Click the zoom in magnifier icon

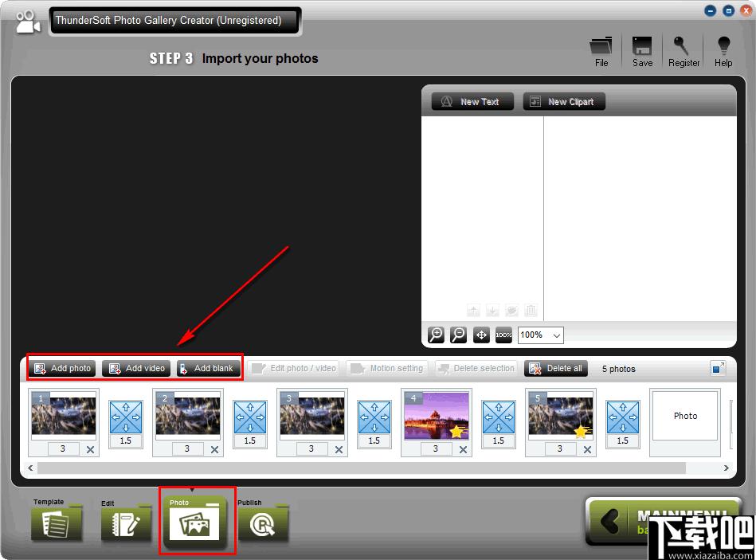point(436,335)
